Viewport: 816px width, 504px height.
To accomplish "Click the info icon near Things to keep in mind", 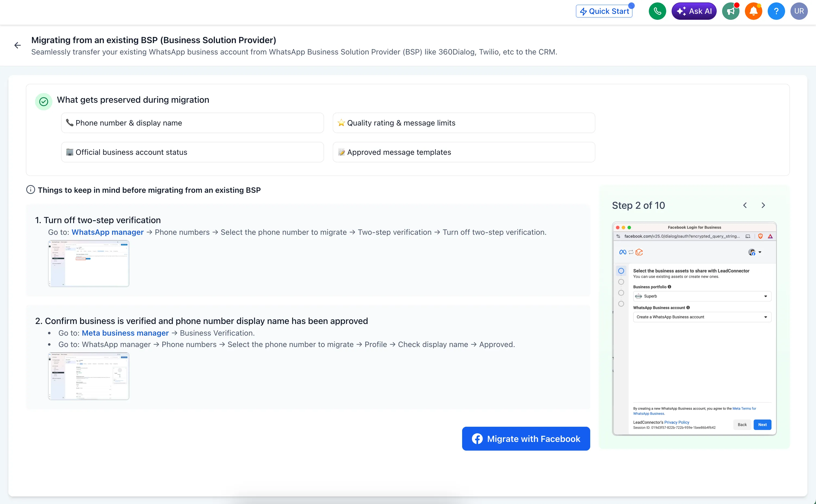I will click(x=30, y=190).
